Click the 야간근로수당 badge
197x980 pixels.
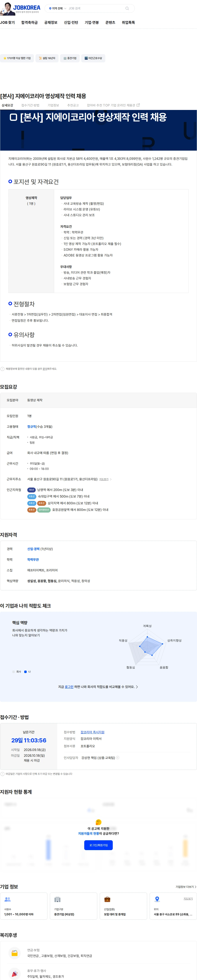(x=93, y=58)
